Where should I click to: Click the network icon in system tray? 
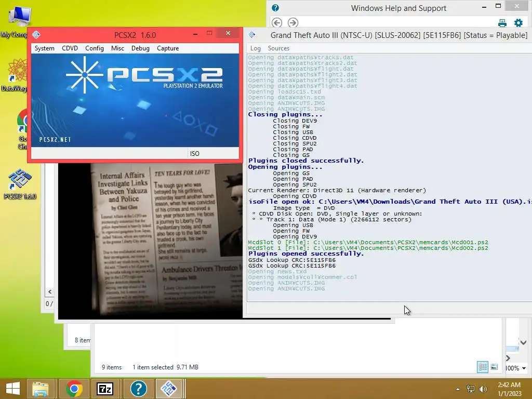(471, 389)
